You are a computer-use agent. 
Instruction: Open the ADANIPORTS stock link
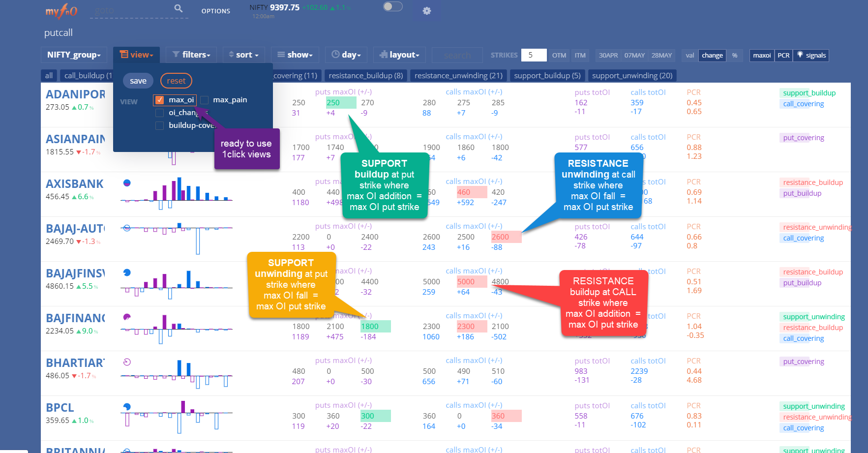[x=76, y=94]
